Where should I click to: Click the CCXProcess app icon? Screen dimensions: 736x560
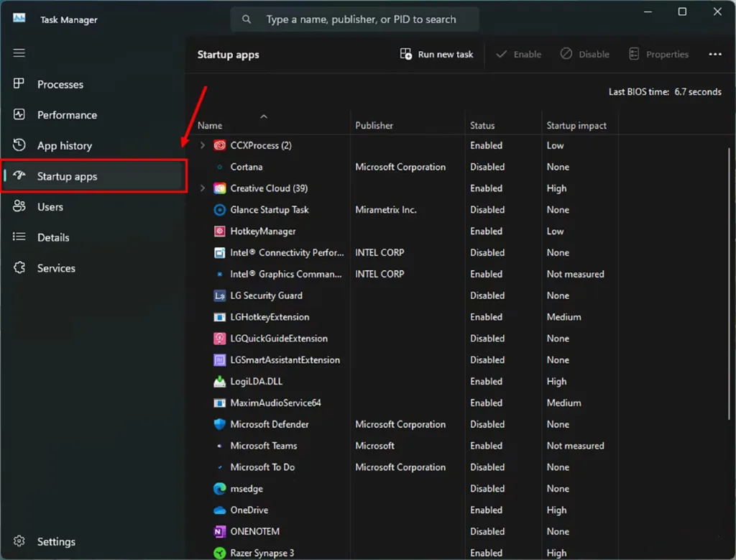point(219,145)
